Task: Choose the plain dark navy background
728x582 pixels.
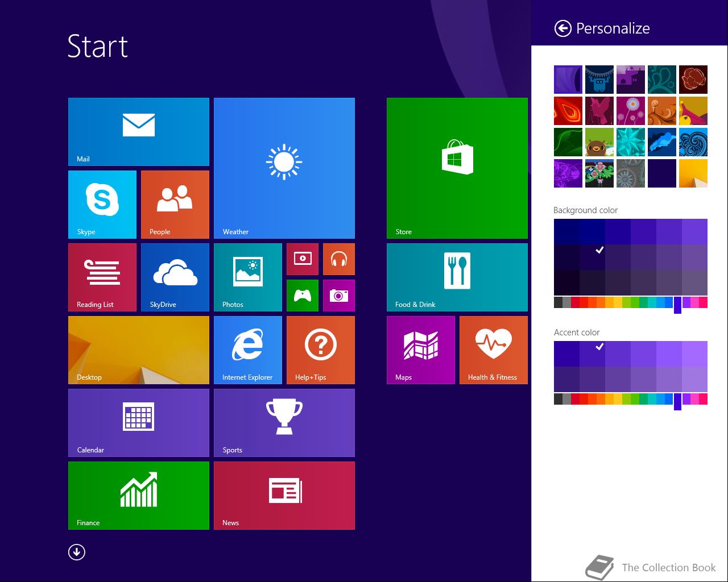Action: (662, 173)
